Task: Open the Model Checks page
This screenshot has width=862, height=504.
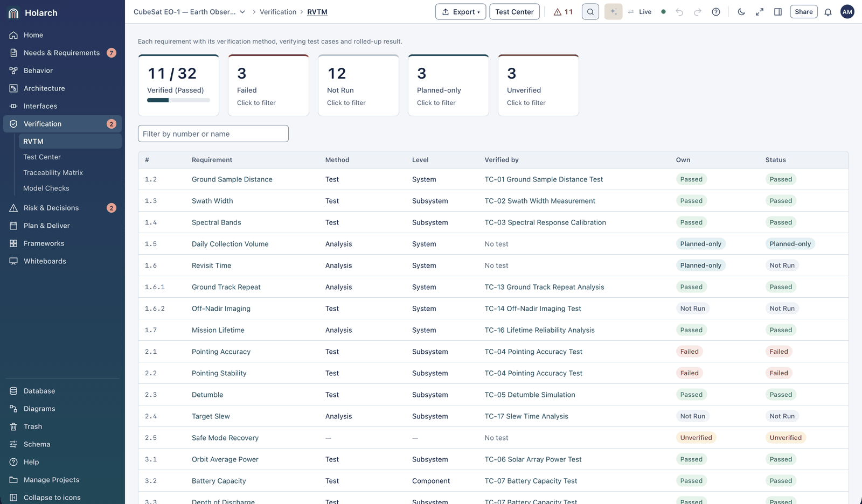Action: 70,188
